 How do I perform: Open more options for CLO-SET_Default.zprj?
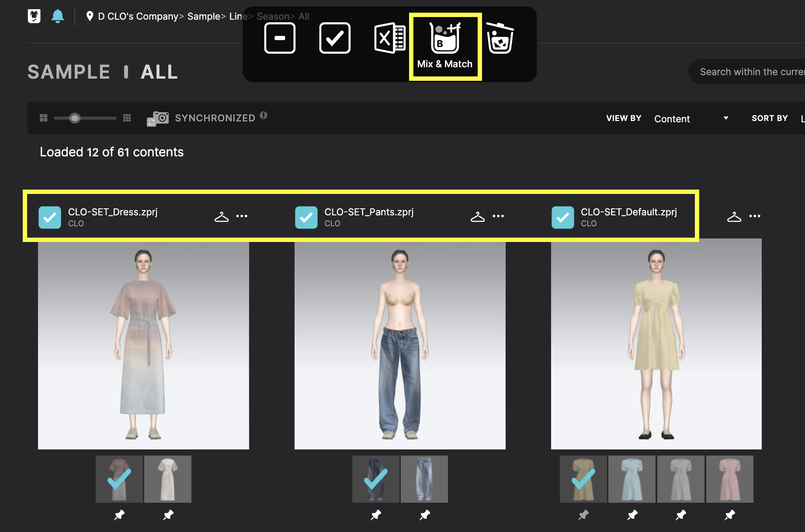click(x=755, y=216)
